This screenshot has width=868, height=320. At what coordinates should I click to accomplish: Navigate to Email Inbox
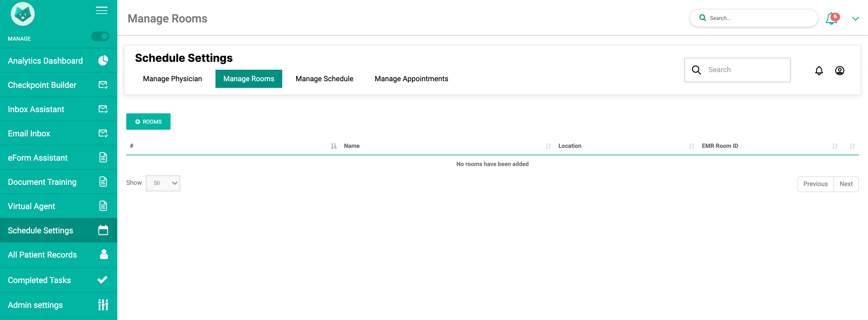point(59,133)
